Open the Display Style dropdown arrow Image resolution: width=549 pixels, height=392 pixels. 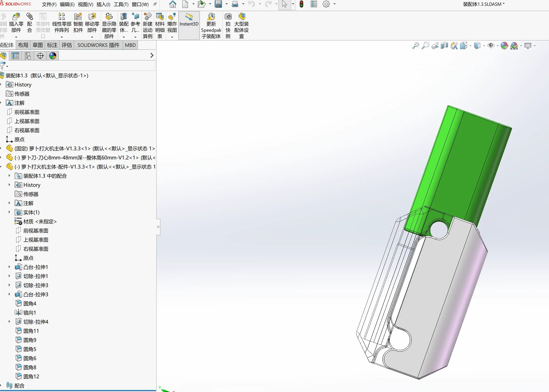click(484, 46)
